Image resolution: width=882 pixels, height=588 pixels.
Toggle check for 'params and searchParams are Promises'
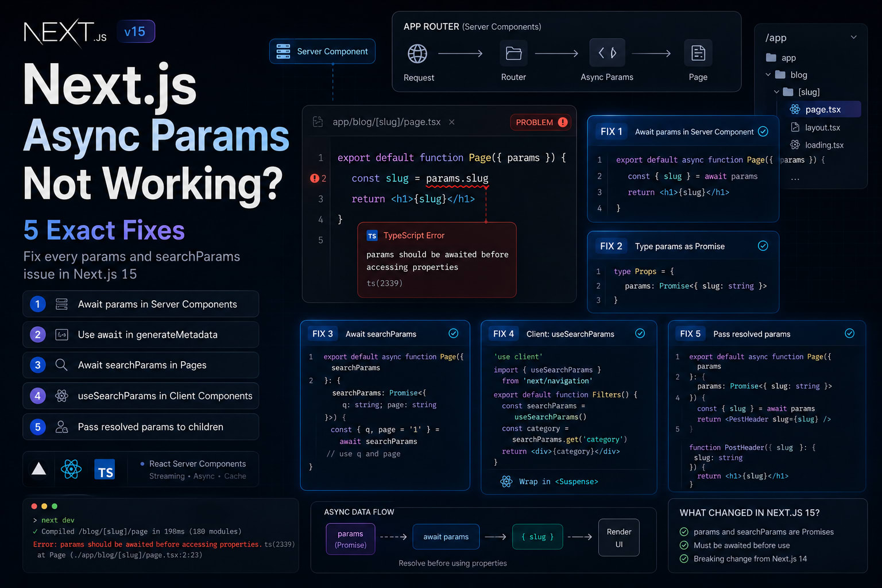[684, 532]
